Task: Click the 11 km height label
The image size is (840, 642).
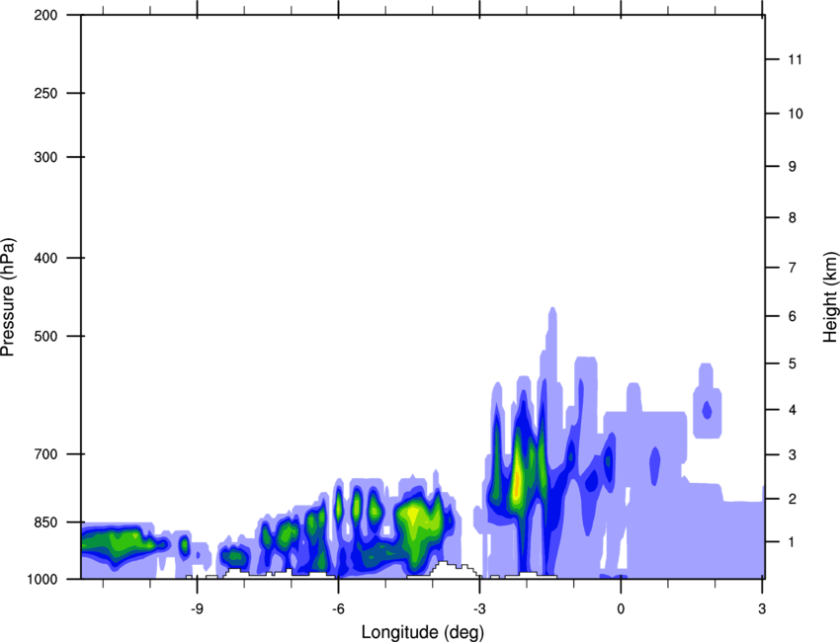Action: coord(796,59)
